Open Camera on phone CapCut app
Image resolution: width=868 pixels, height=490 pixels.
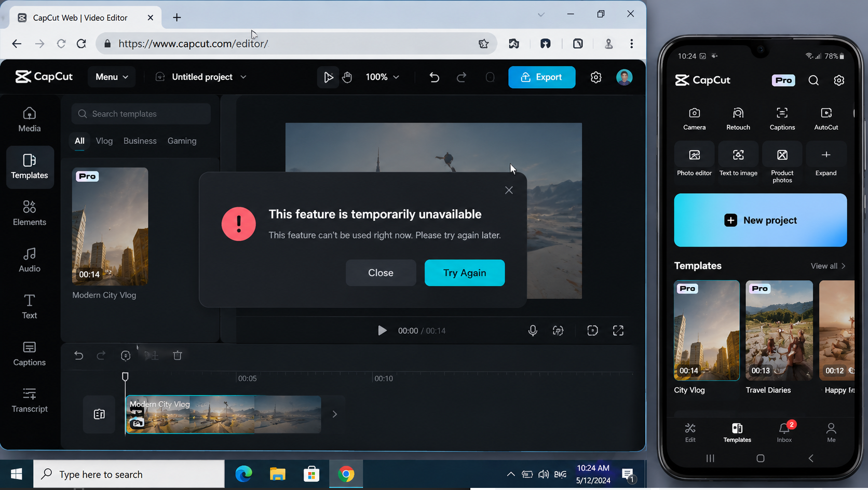[695, 118]
